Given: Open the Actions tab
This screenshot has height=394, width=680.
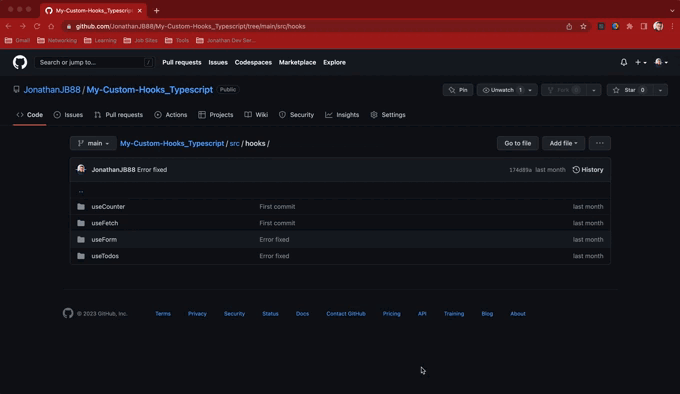Looking at the screenshot, I should pos(171,115).
